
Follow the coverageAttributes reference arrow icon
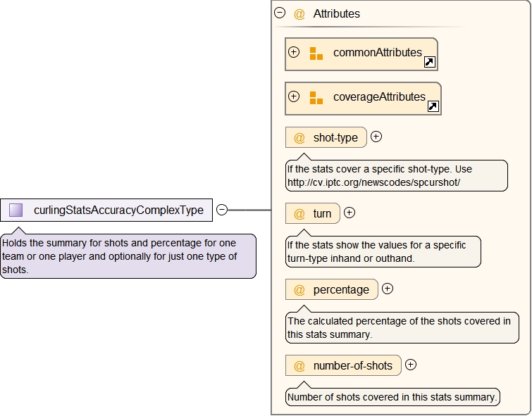coord(433,107)
